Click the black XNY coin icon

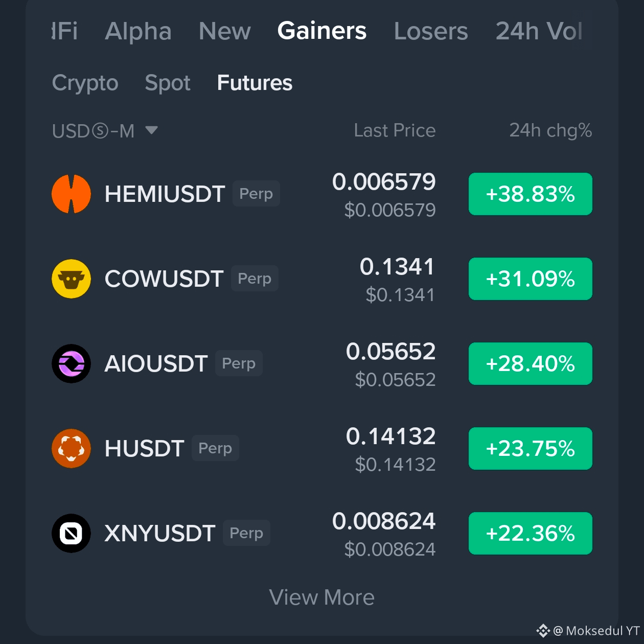click(71, 534)
